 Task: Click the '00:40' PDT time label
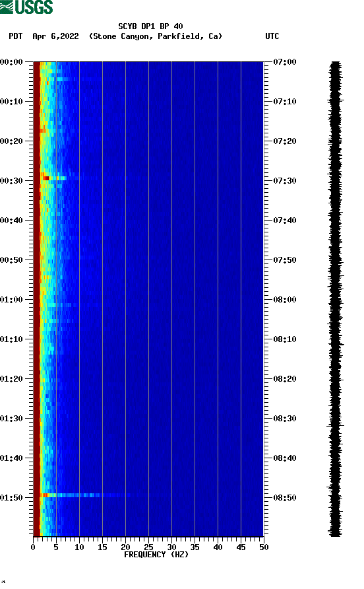tap(11, 220)
